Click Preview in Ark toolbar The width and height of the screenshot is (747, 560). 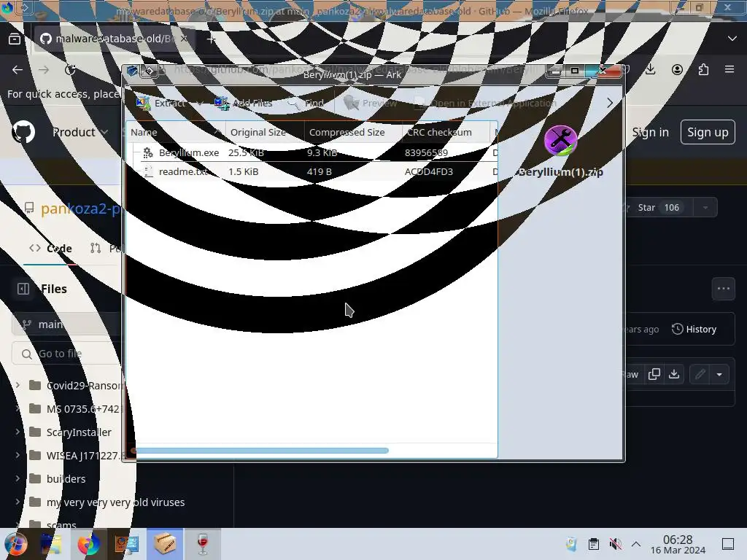370,103
